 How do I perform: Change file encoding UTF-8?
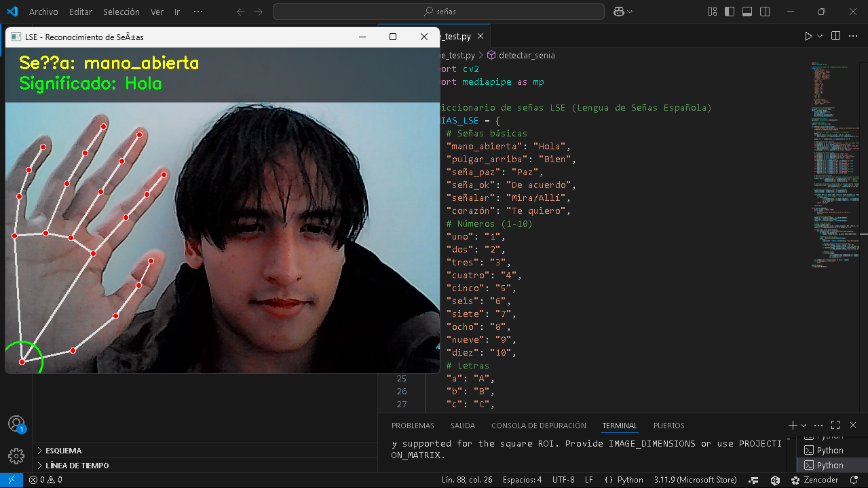coord(563,480)
